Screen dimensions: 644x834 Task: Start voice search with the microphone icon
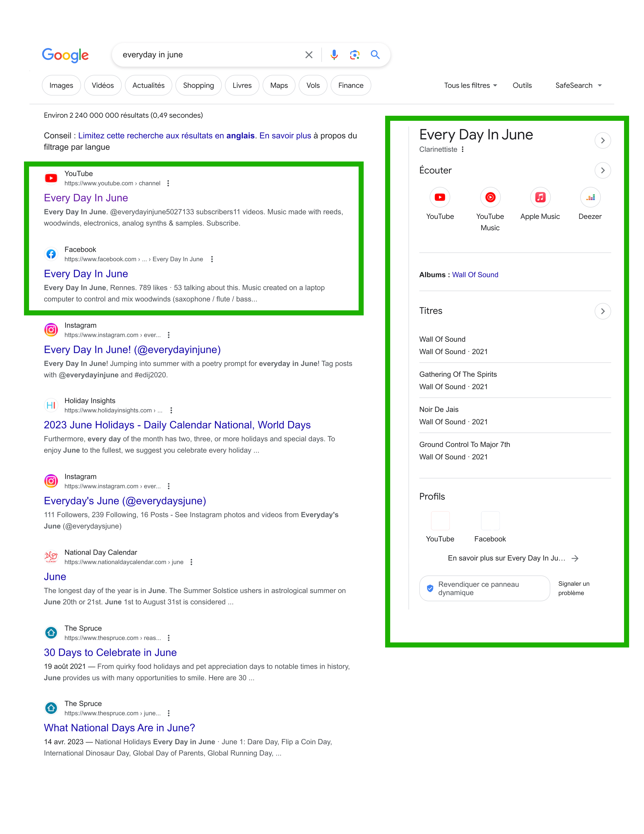334,55
